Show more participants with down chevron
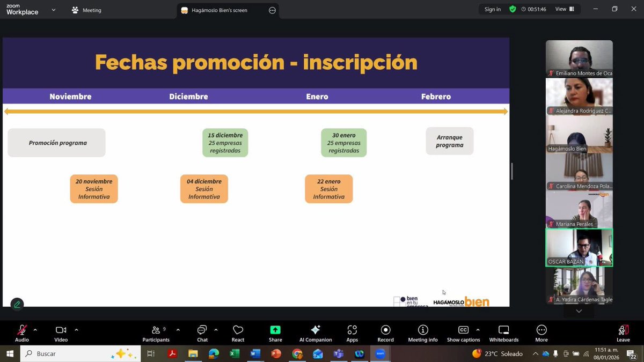 [x=579, y=311]
